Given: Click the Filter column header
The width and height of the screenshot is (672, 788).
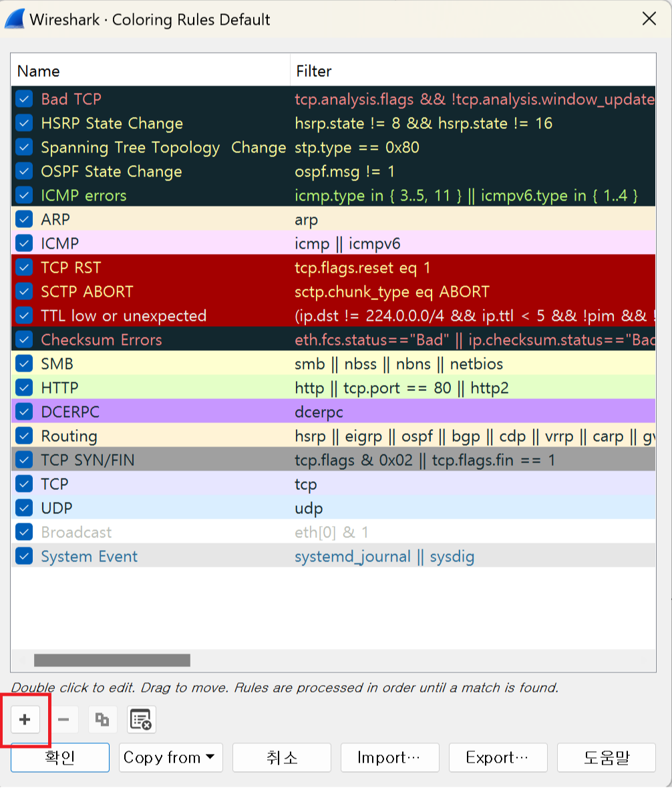Looking at the screenshot, I should [x=473, y=70].
